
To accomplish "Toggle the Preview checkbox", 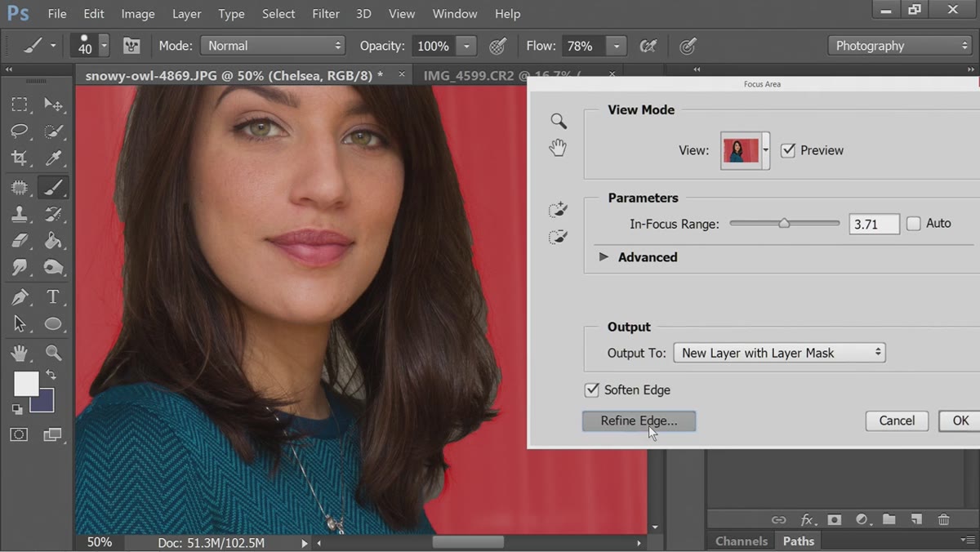I will point(788,150).
